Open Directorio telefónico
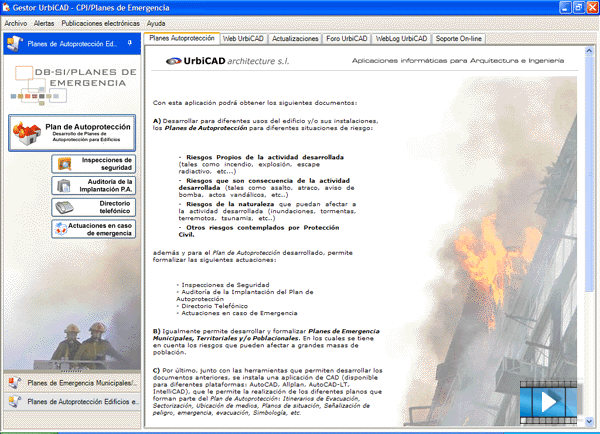Screen dimensions: 600x434 click(94, 207)
